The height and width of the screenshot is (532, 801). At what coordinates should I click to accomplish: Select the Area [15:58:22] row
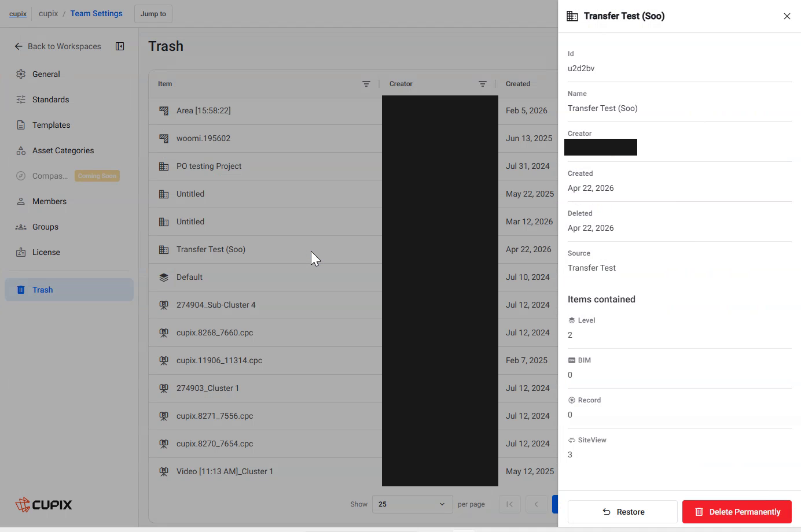coord(353,110)
